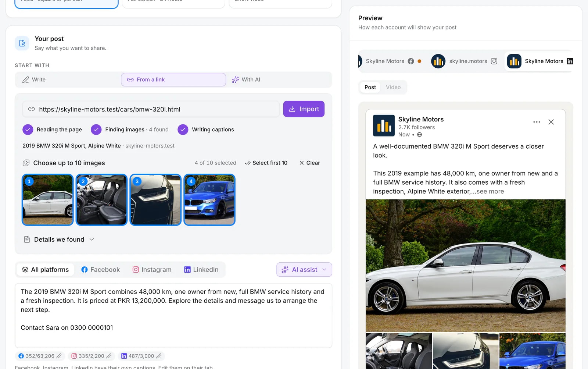Expand see more in preview caption
Screen dimensions: 588x369
coord(490,191)
